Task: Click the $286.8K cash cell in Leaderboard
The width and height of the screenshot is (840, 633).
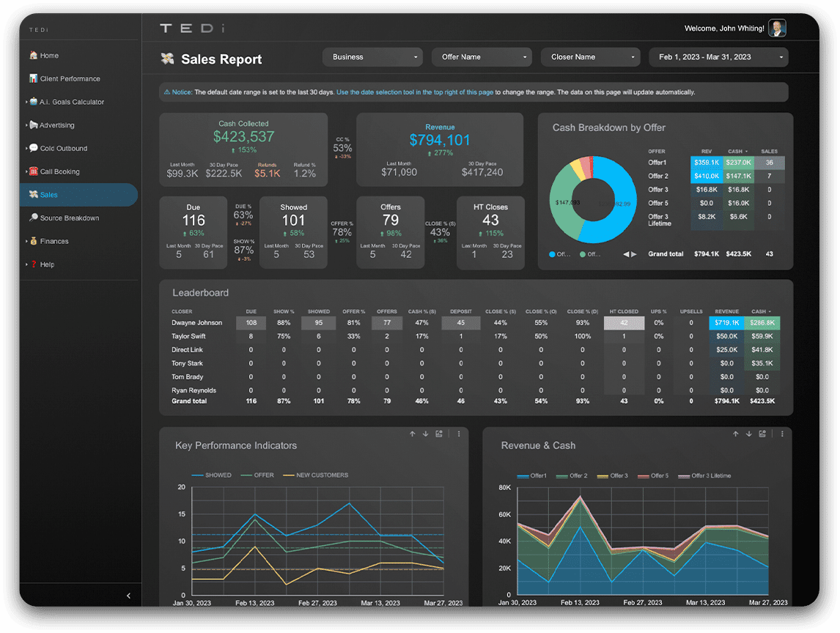Action: [762, 323]
